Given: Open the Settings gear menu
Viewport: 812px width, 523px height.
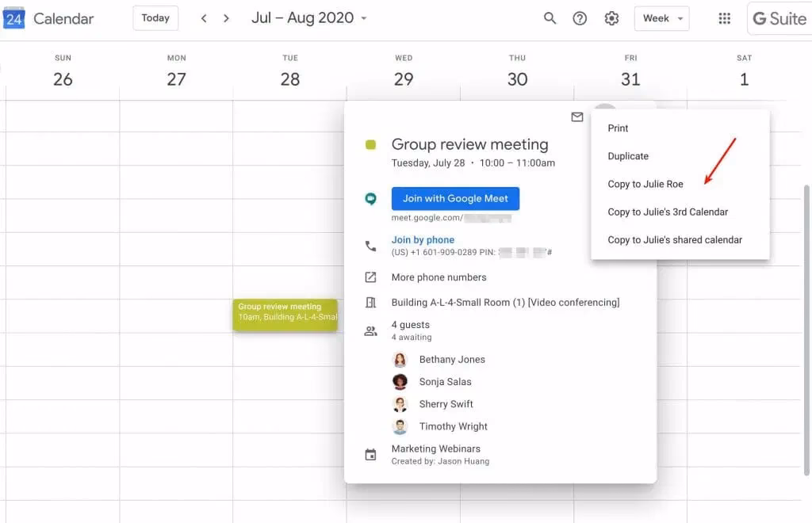Looking at the screenshot, I should pos(611,19).
